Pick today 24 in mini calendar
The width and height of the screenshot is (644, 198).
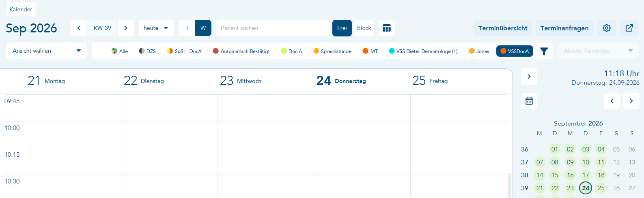pos(586,188)
